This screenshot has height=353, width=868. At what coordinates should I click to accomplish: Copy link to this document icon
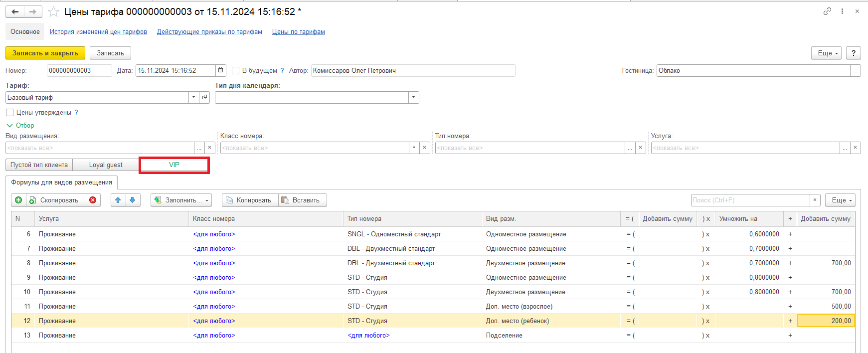coord(827,11)
